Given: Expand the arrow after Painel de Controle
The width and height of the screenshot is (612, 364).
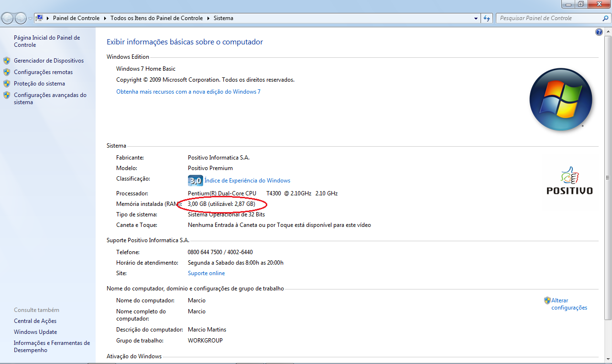Looking at the screenshot, I should [x=105, y=18].
